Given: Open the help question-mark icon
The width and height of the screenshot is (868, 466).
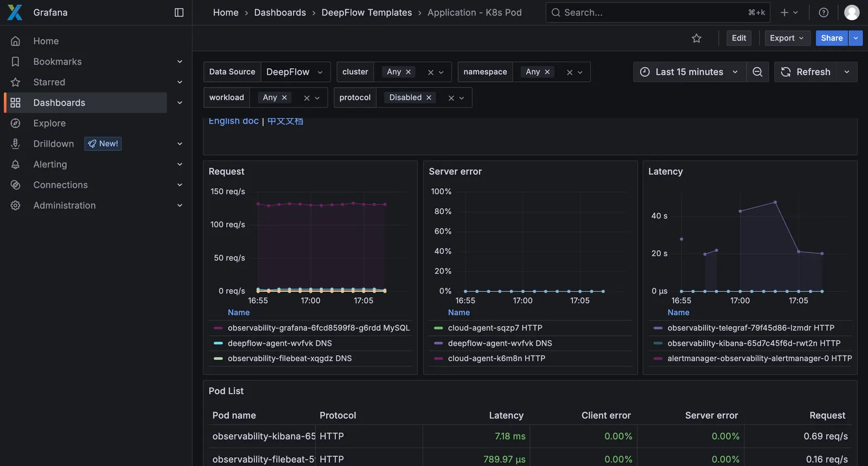Looking at the screenshot, I should [x=824, y=12].
